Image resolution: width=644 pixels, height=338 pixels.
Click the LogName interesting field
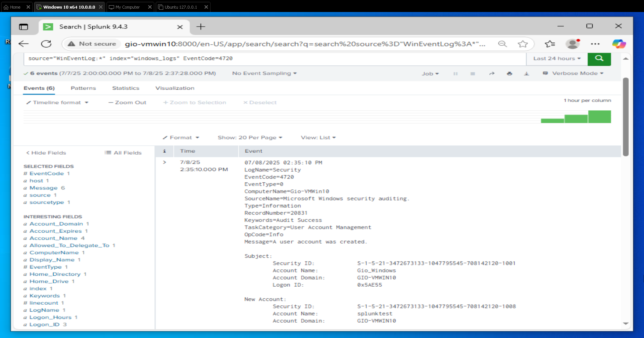pos(44,310)
